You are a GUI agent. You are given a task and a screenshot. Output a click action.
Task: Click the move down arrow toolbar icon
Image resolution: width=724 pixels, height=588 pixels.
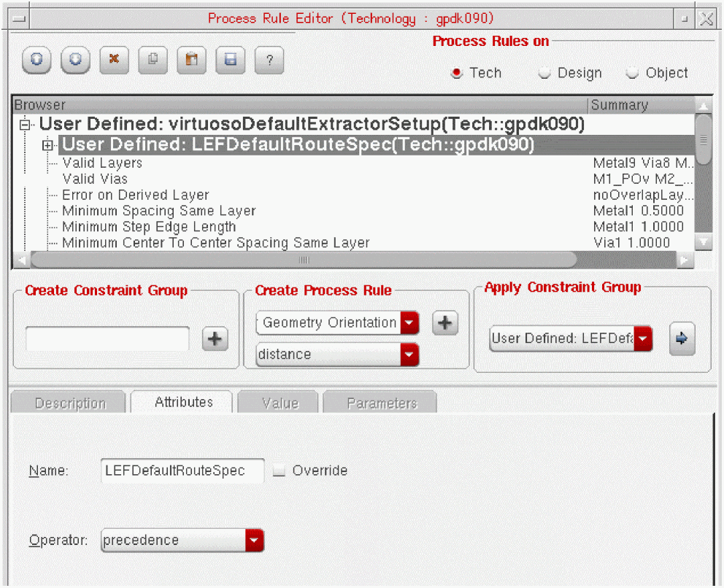coord(75,60)
